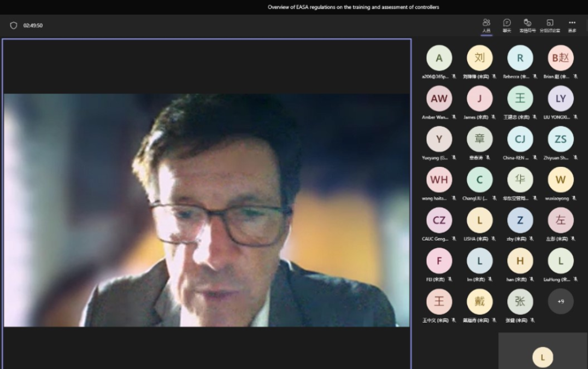Select the 'AW' Amber Wang avatar
588x369 pixels.
(439, 99)
